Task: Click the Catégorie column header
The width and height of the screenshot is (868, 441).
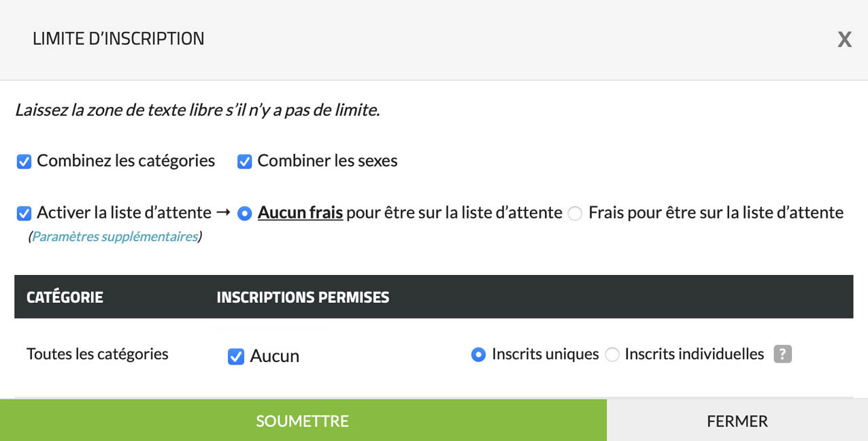Action: click(65, 297)
